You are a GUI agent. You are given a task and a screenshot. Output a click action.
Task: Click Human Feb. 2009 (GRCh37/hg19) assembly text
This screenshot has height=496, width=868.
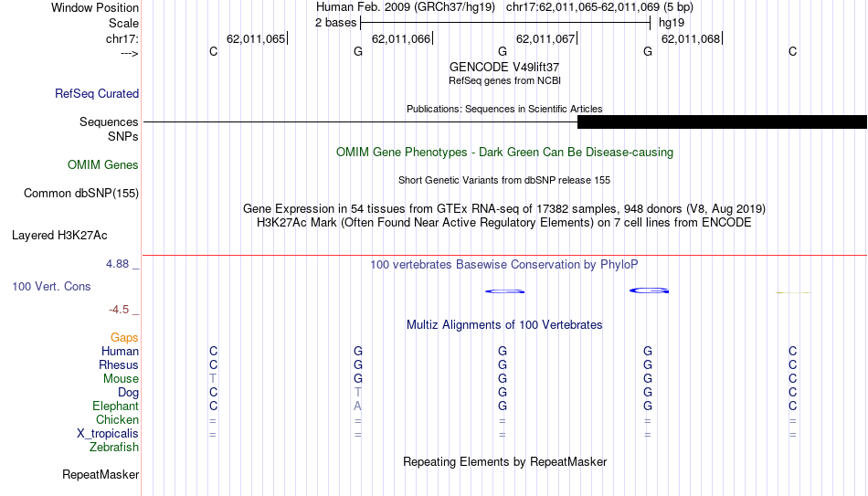406,7
